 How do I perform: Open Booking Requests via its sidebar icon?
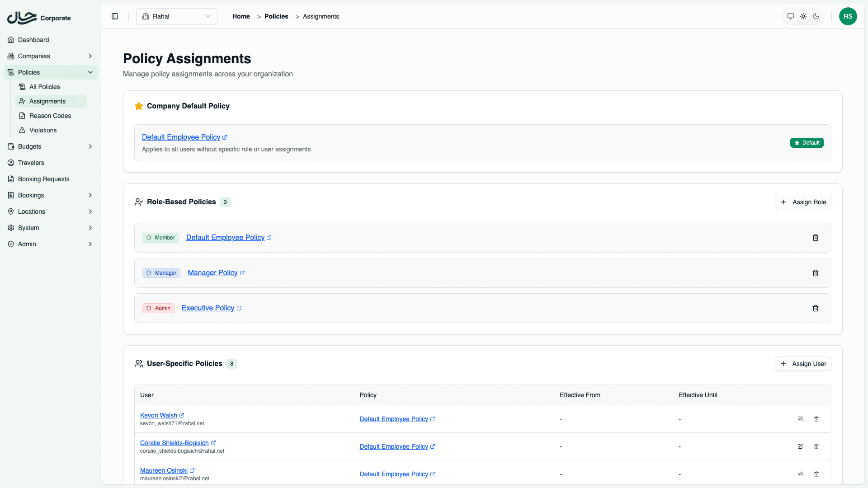coord(11,179)
